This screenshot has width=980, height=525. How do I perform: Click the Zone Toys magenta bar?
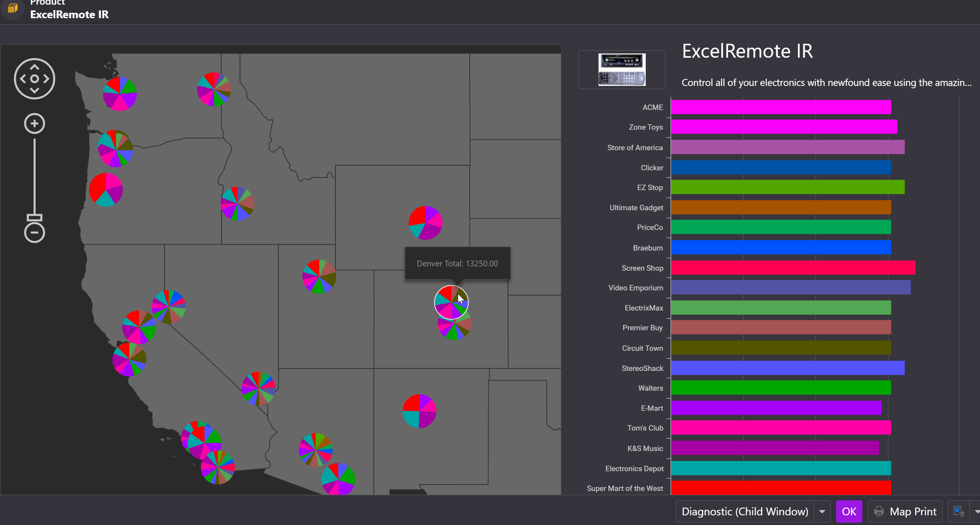pos(783,127)
